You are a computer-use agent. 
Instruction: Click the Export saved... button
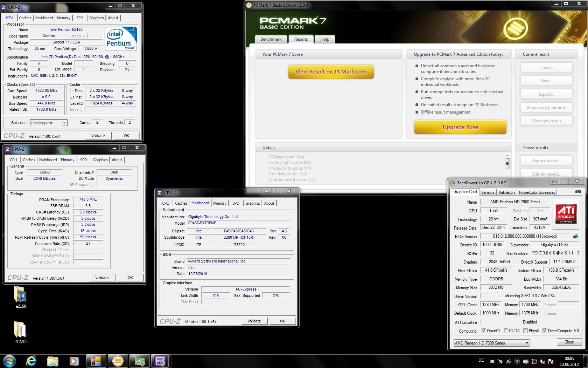click(546, 161)
